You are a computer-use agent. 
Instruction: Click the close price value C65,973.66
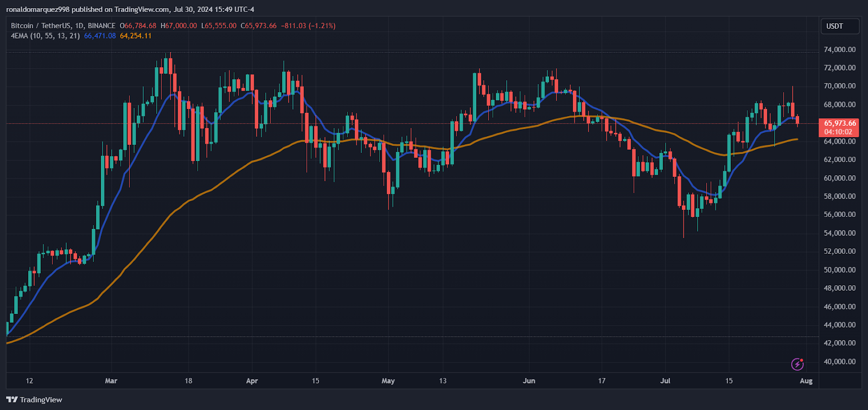(x=259, y=25)
